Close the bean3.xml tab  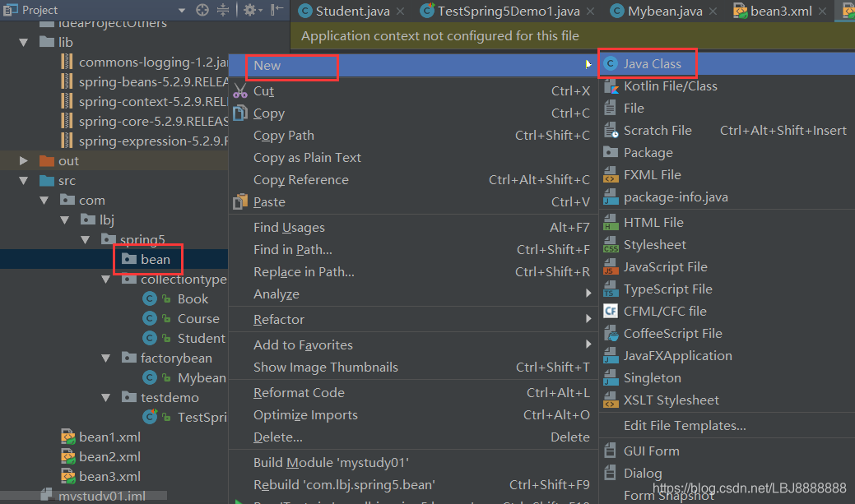click(822, 12)
